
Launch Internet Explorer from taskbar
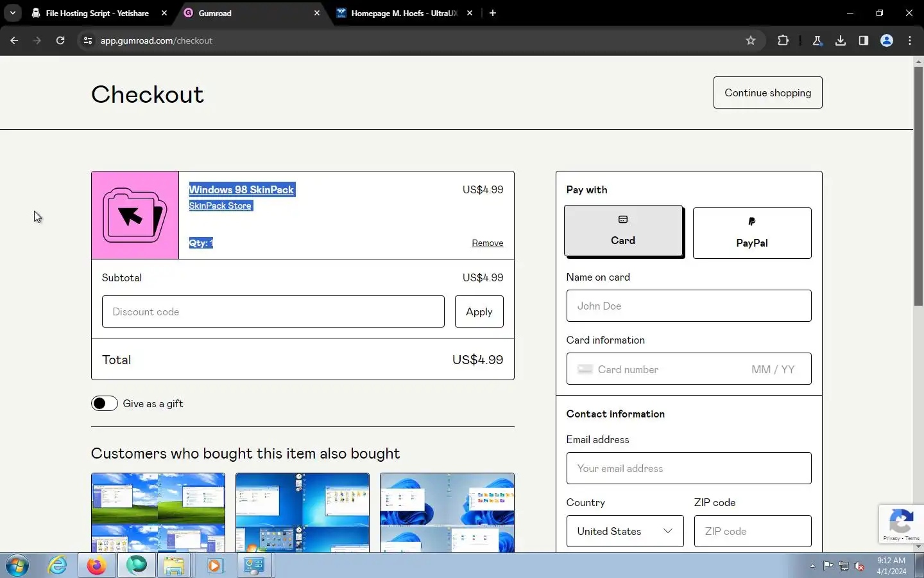point(58,566)
